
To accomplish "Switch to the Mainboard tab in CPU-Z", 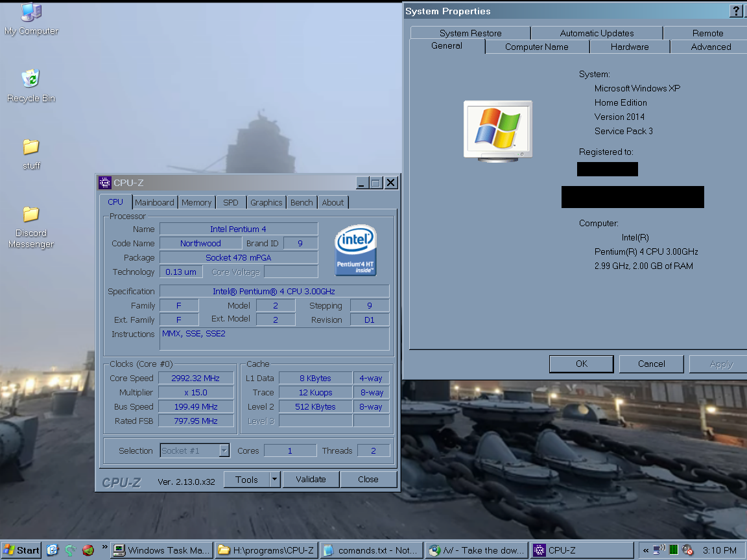I will (154, 202).
